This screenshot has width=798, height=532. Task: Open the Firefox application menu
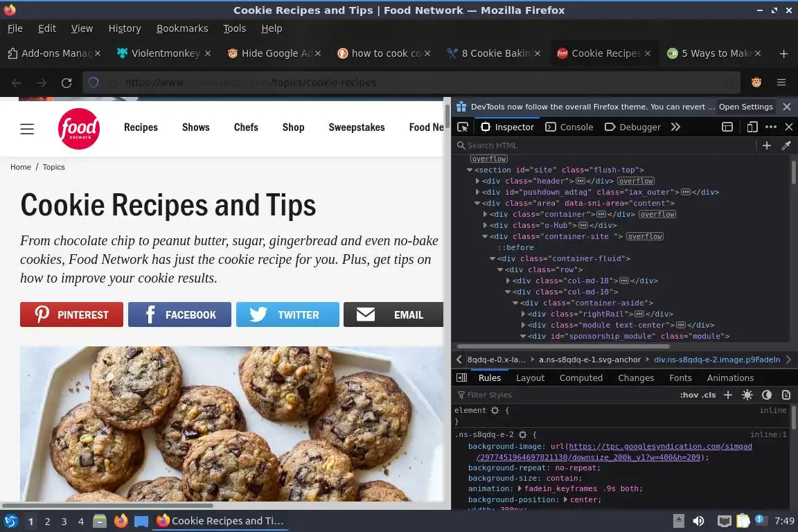(x=781, y=82)
